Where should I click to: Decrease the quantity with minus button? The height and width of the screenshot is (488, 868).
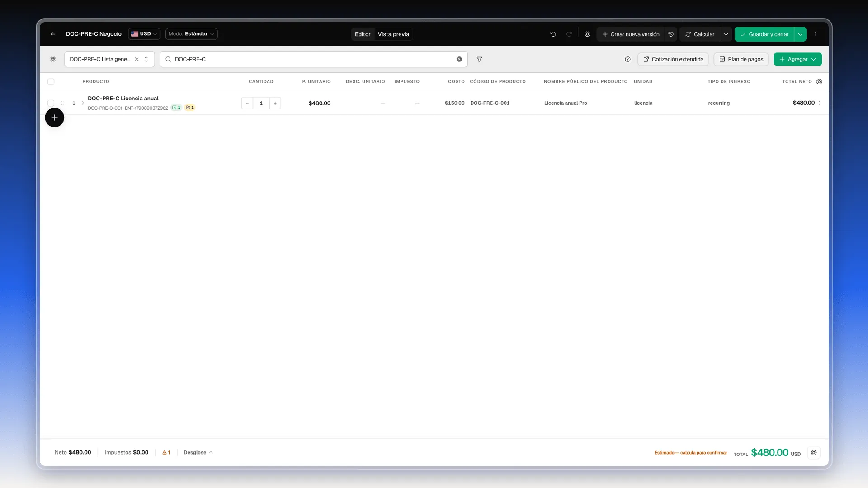(x=247, y=103)
